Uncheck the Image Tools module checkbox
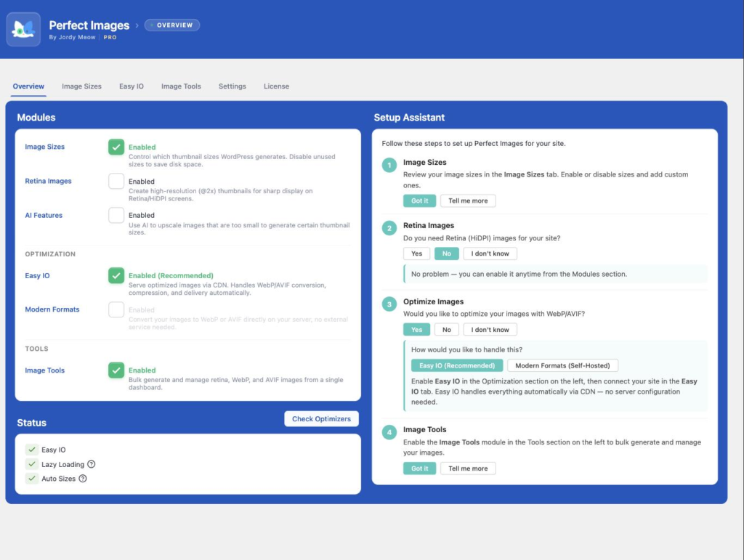Screen dimensions: 744x560 tap(116, 370)
